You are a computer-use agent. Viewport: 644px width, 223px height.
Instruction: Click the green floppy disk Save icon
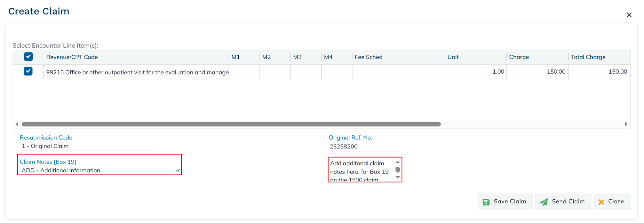[486, 202]
